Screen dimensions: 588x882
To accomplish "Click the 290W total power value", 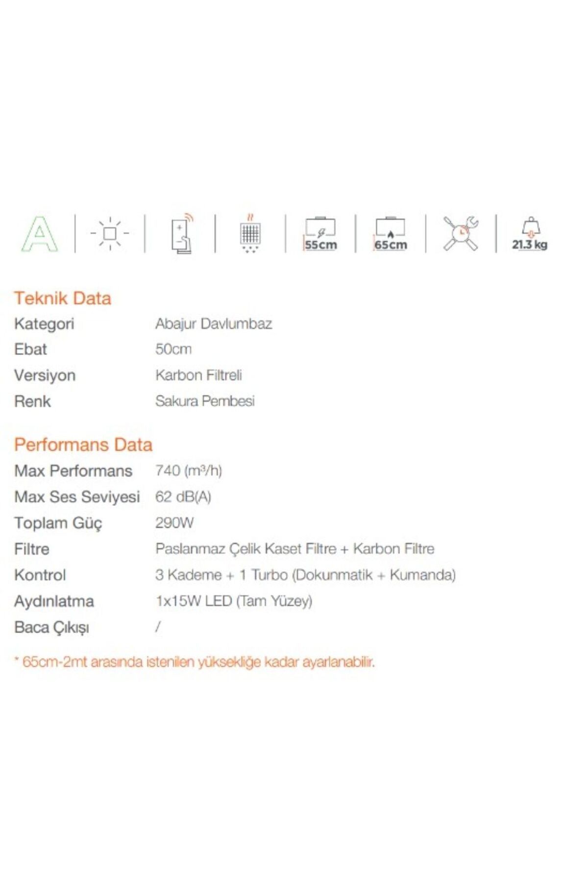I will pos(174,523).
